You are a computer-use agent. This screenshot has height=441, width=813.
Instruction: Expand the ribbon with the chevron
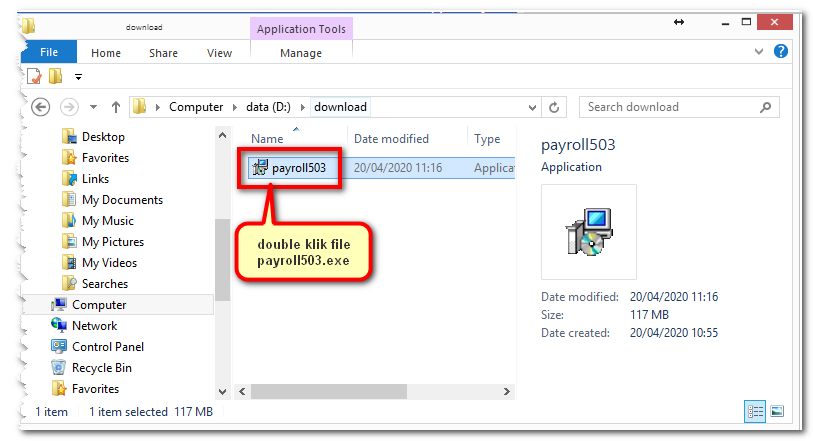pyautogui.click(x=759, y=52)
